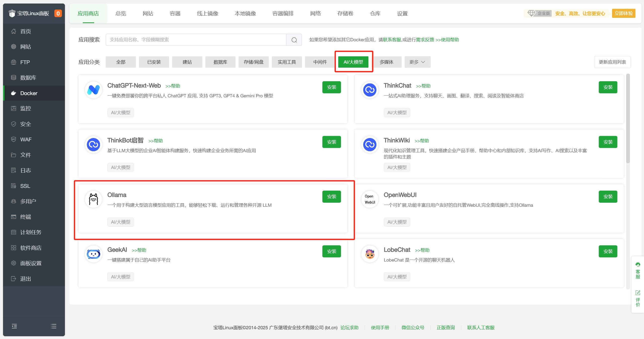Select the 已安装 category filter
This screenshot has width=644, height=339.
point(154,62)
